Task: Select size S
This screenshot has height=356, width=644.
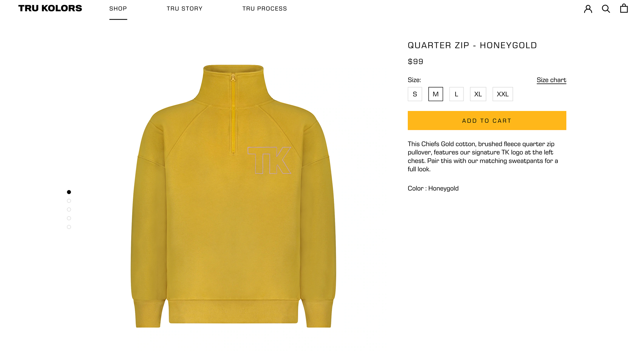Action: (415, 94)
